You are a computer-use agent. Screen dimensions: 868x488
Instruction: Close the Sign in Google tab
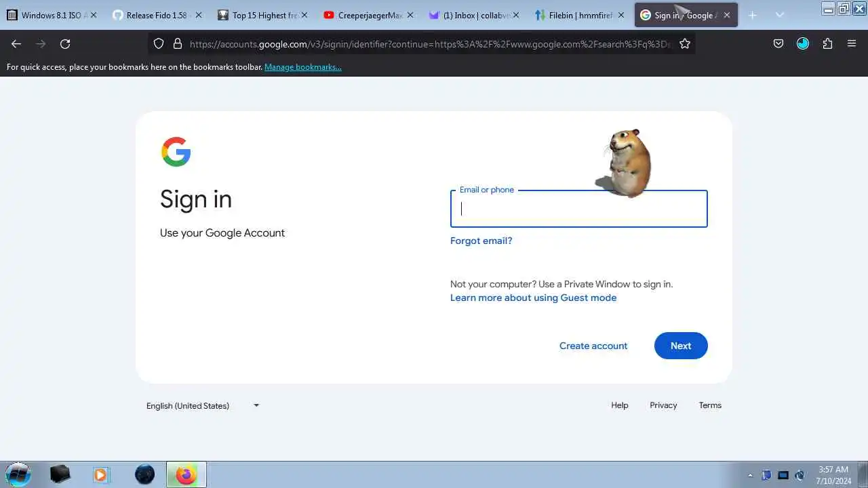(726, 15)
